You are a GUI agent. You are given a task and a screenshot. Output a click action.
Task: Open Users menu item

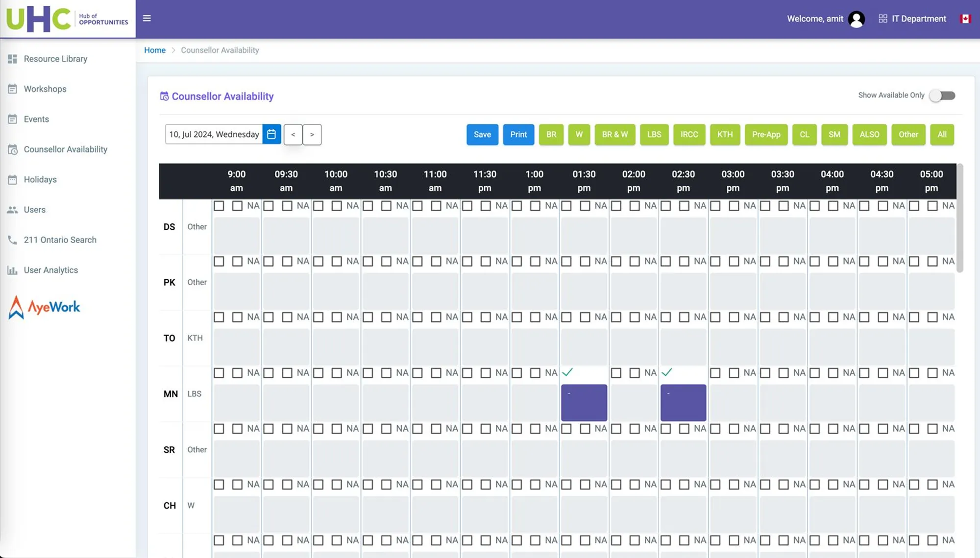(34, 210)
